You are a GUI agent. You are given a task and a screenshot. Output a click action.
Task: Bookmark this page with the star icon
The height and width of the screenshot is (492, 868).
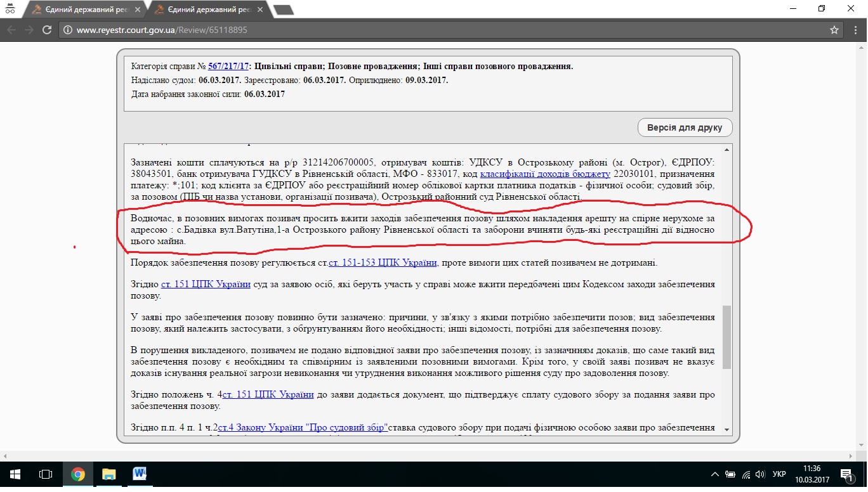[x=834, y=30]
